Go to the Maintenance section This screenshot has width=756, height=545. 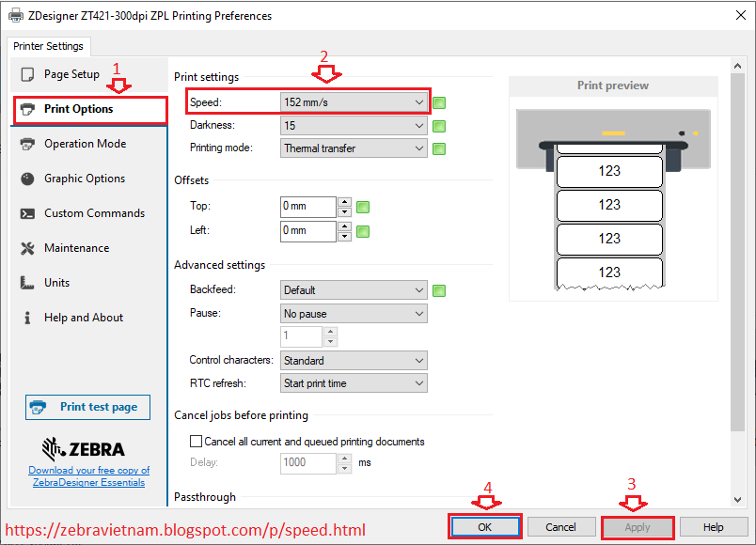click(x=89, y=248)
